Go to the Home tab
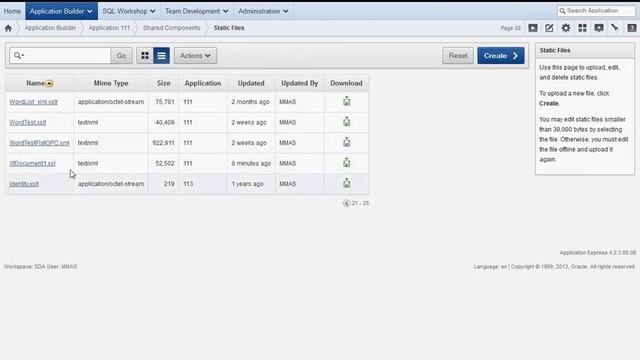 12,11
